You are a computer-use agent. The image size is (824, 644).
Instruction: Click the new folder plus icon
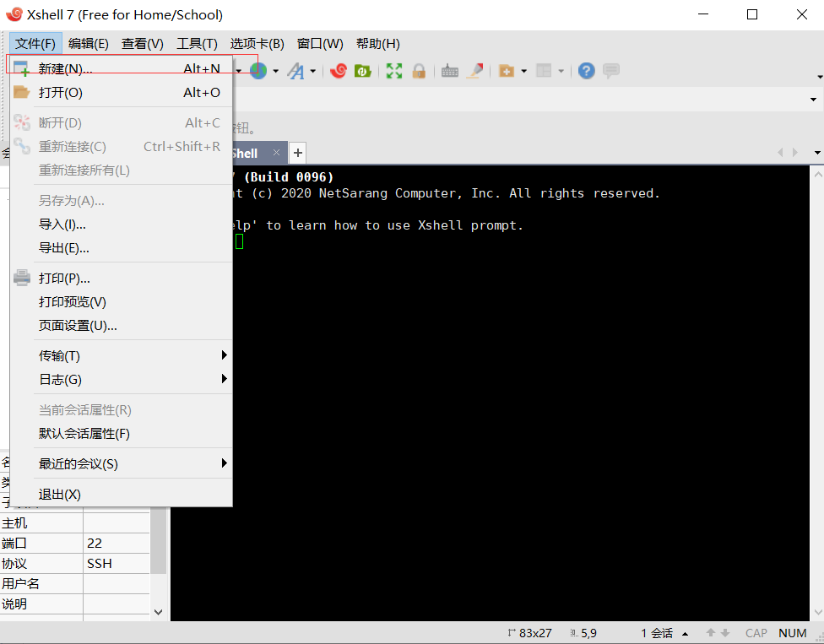(x=506, y=70)
